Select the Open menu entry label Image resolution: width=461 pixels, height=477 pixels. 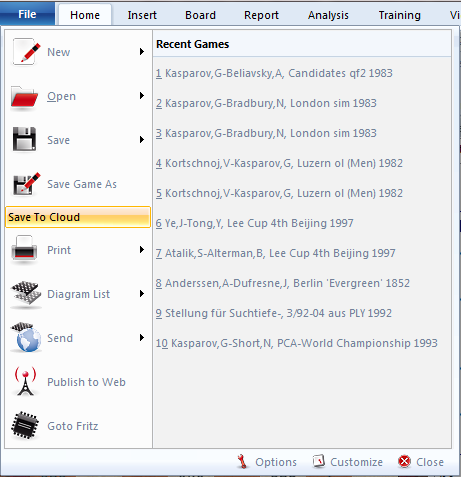[x=61, y=96]
